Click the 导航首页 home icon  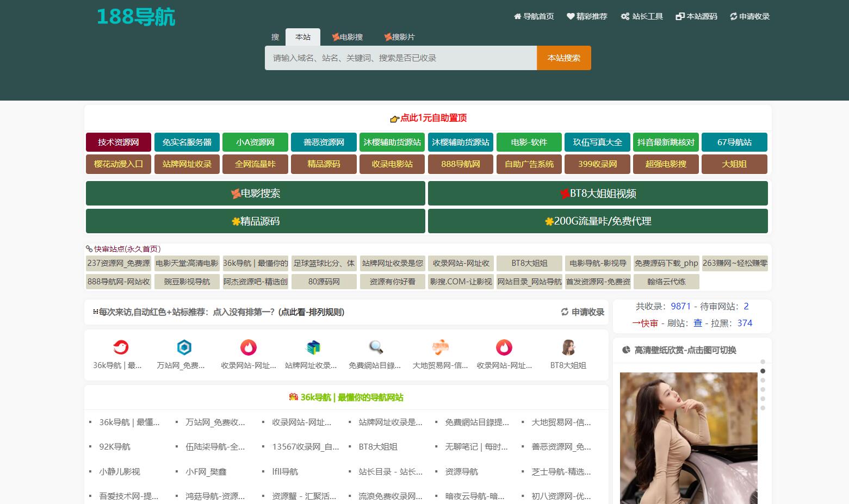point(517,16)
